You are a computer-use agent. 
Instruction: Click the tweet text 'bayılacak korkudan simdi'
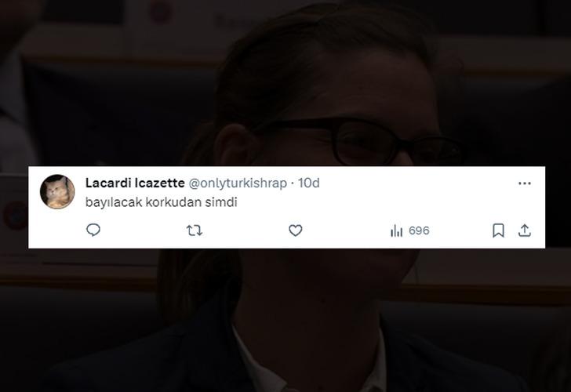(x=162, y=202)
